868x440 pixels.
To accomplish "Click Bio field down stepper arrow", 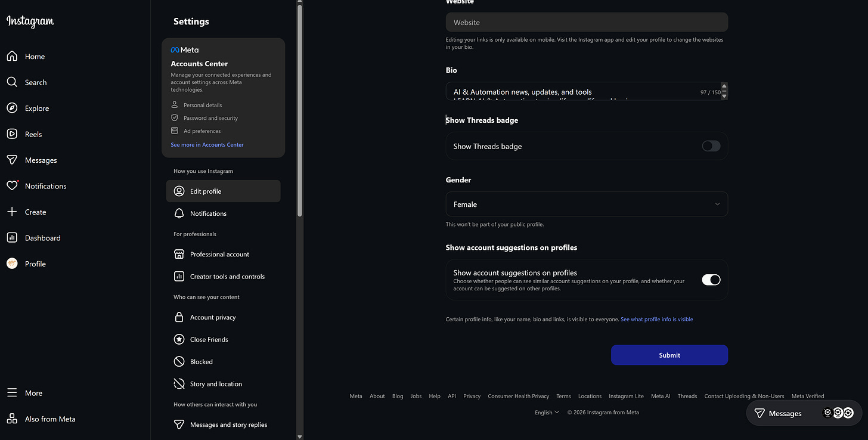I will pos(724,95).
